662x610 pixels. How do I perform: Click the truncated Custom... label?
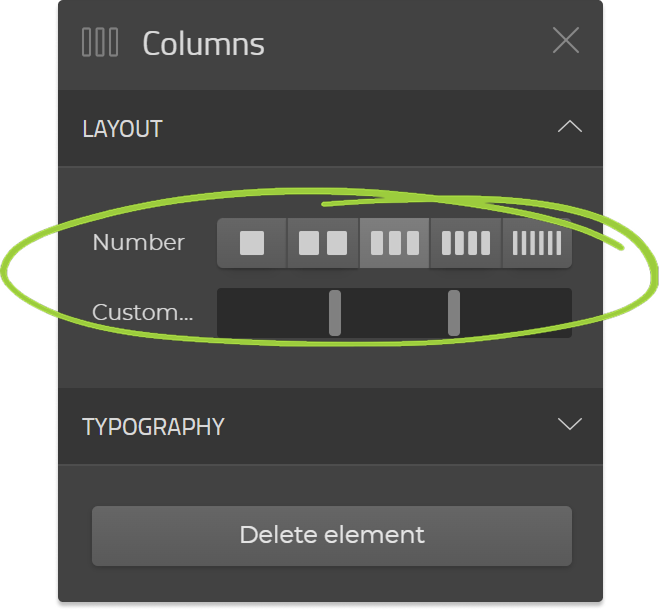[x=142, y=313]
